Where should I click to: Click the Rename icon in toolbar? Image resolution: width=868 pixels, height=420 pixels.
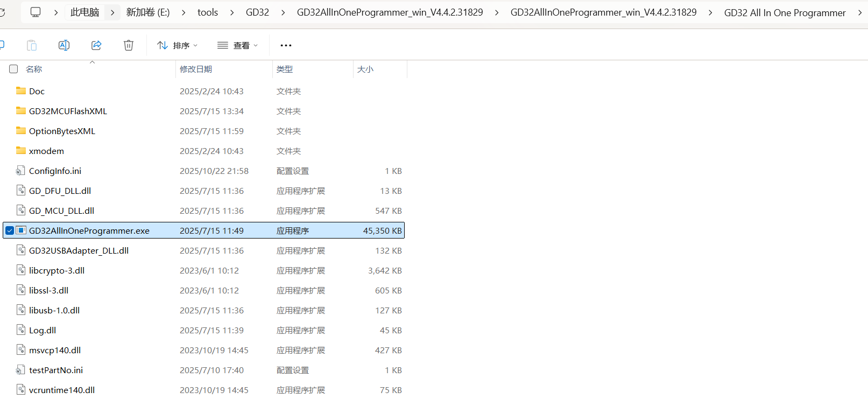click(64, 45)
